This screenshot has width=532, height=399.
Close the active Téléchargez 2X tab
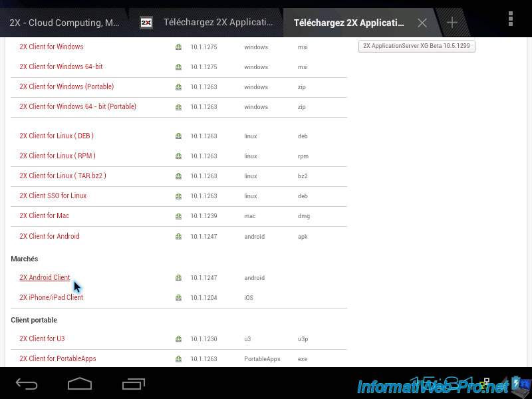click(x=422, y=23)
